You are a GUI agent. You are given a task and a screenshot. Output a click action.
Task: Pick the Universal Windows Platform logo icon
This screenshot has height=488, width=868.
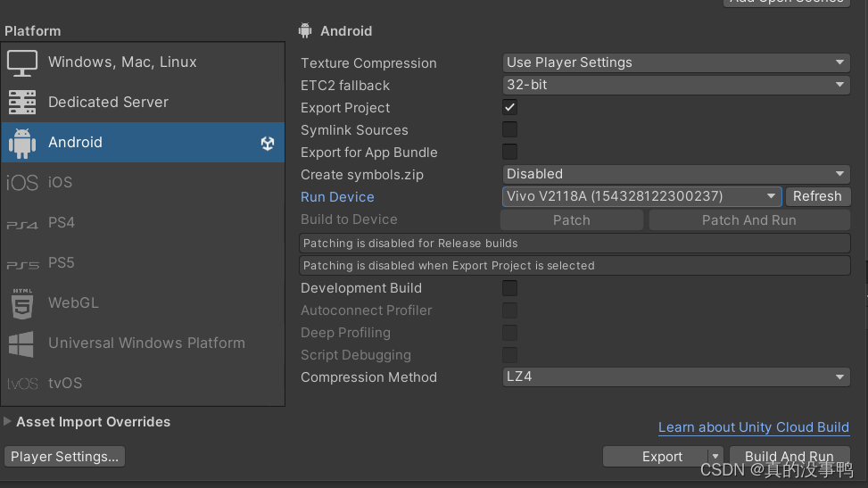tap(21, 343)
